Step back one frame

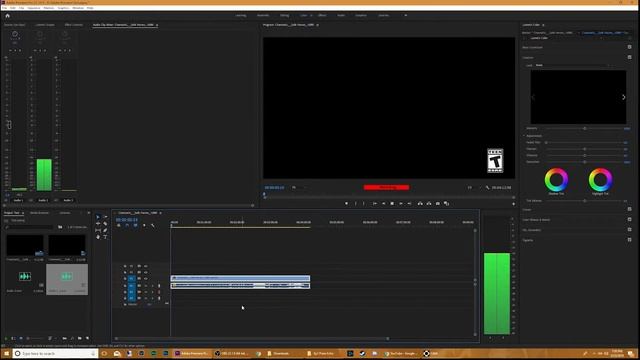pos(384,203)
